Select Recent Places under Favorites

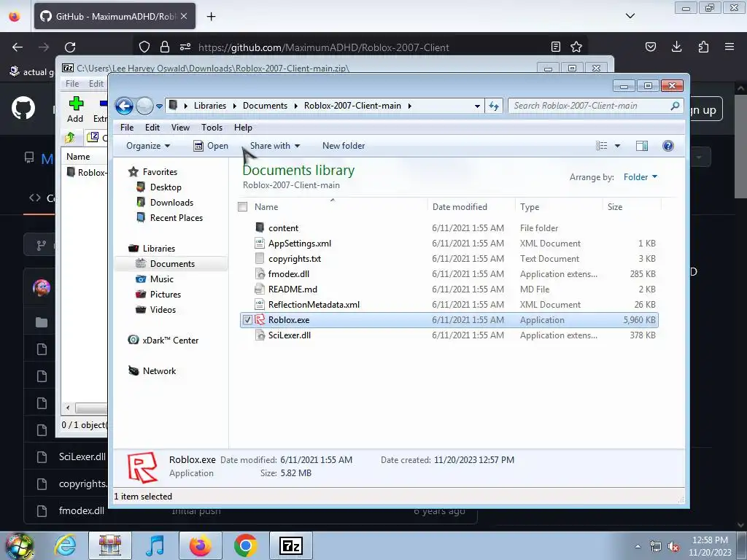177,217
